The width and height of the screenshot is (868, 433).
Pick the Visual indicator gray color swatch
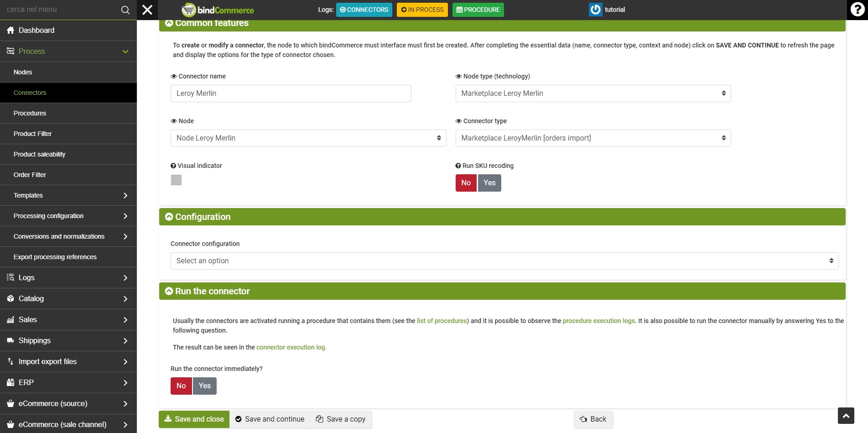(x=176, y=180)
